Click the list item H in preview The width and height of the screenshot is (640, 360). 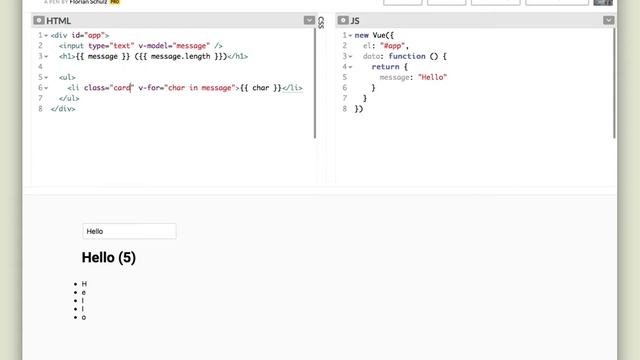(x=84, y=284)
